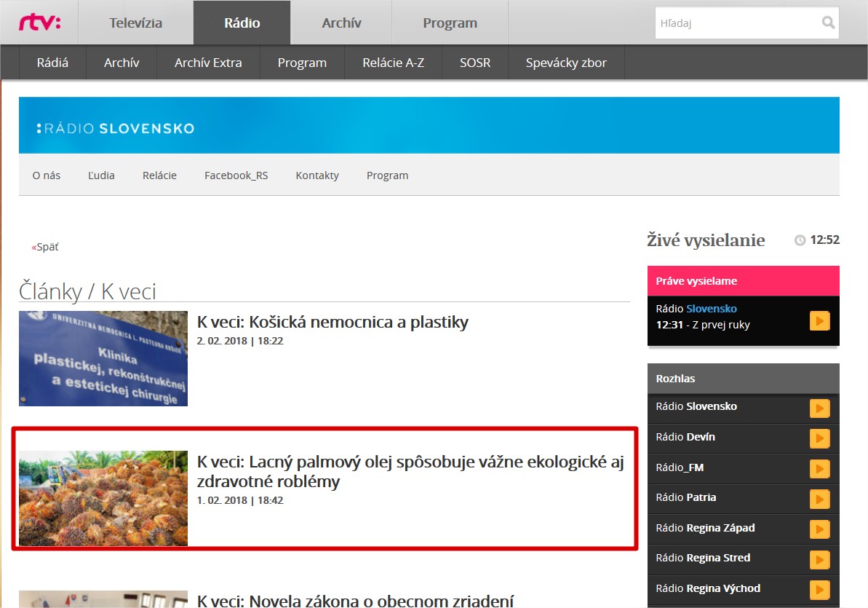Open Spevácky zbor submenu item
The width and height of the screenshot is (868, 608).
click(x=566, y=63)
